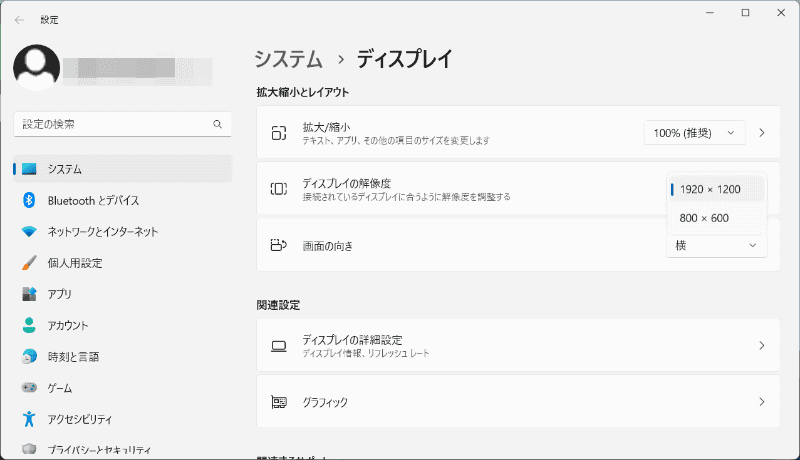
Task: Open アプリ category in sidebar
Action: tap(122, 294)
